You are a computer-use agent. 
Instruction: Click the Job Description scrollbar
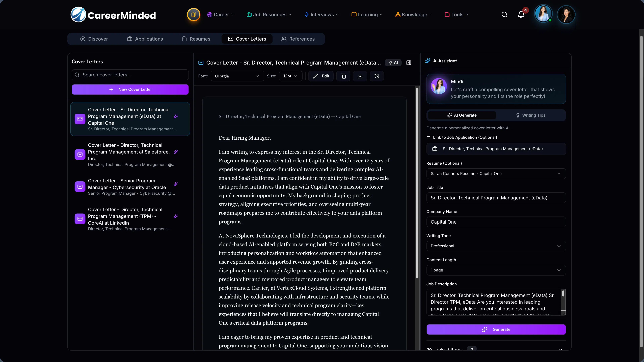563,294
